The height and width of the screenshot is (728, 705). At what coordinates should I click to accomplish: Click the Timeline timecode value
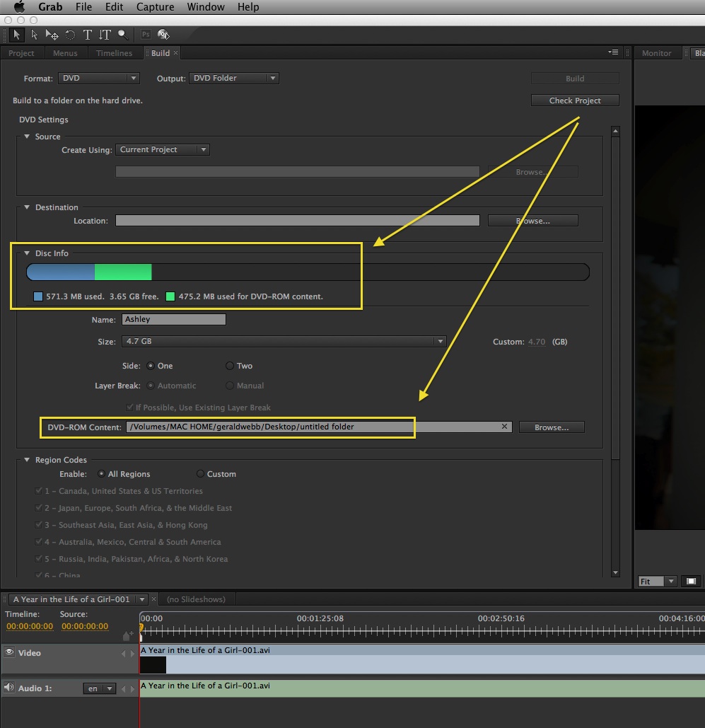pos(30,626)
